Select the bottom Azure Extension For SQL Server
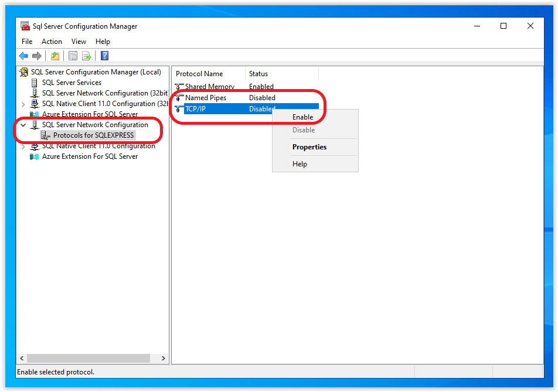The width and height of the screenshot is (558, 392). pyautogui.click(x=90, y=156)
